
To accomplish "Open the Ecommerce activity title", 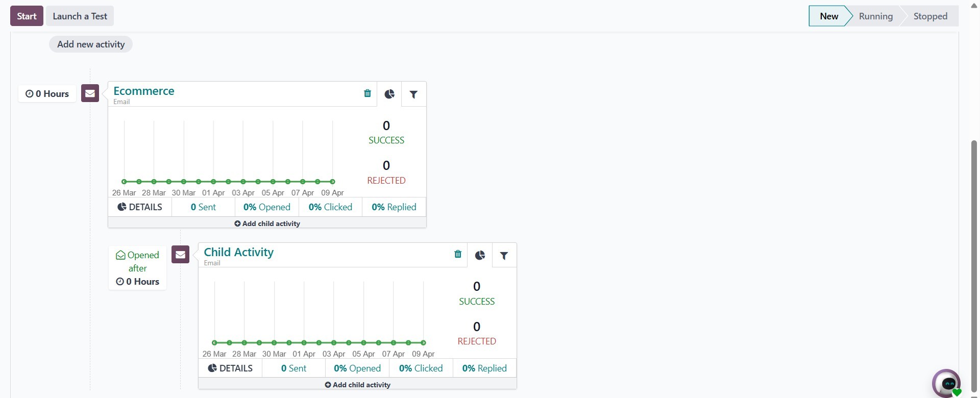I will click(x=144, y=91).
